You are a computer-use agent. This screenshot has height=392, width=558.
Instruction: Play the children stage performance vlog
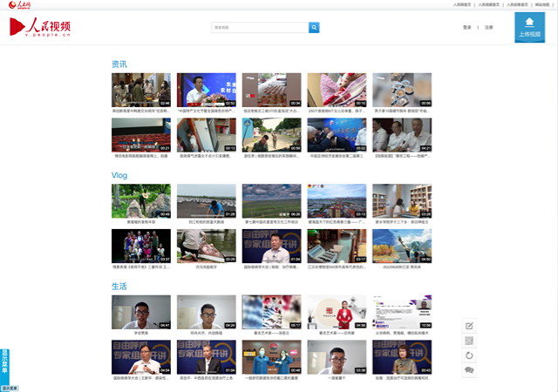141,247
